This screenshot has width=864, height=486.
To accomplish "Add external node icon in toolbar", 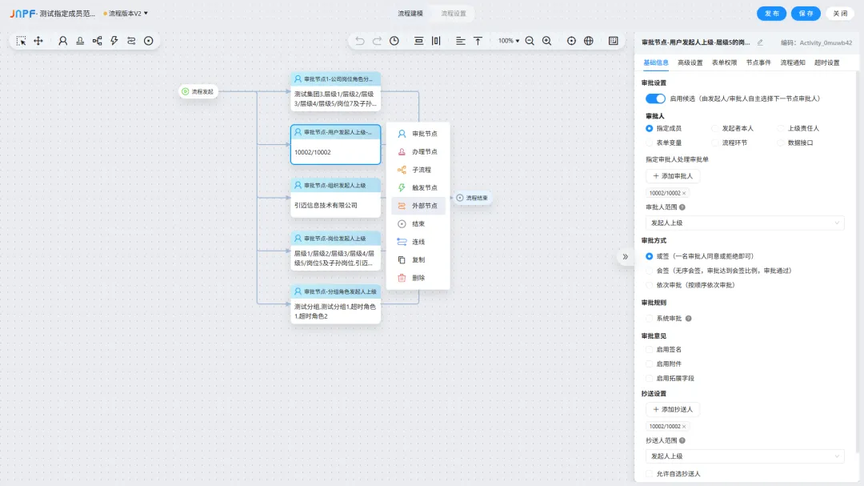I will 131,41.
